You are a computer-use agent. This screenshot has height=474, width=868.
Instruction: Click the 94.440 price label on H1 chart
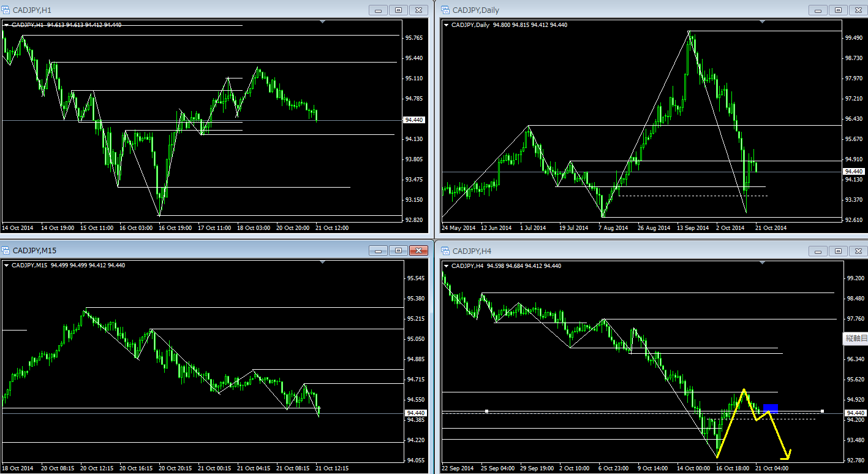tap(415, 120)
